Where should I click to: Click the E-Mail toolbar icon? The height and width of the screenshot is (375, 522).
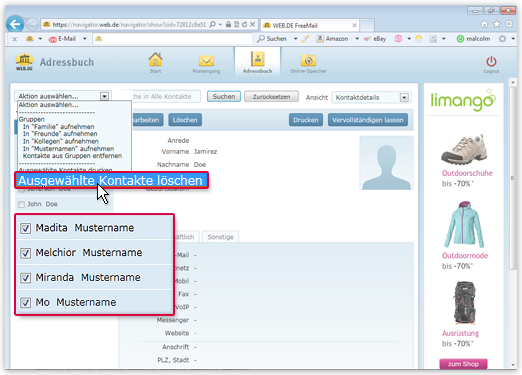(x=63, y=39)
